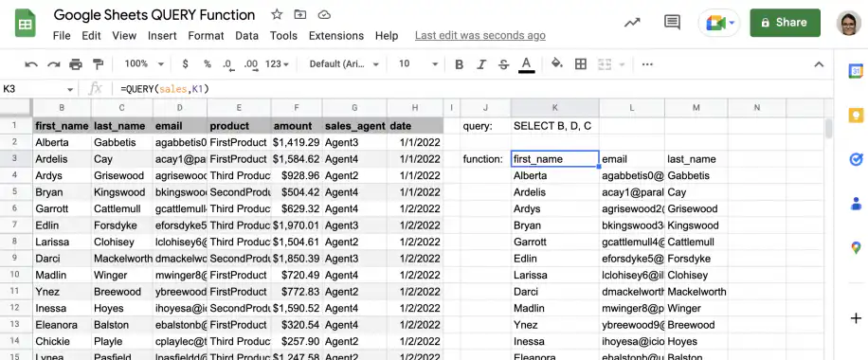Open the text color picker
The height and width of the screenshot is (360, 868).
pyautogui.click(x=527, y=64)
